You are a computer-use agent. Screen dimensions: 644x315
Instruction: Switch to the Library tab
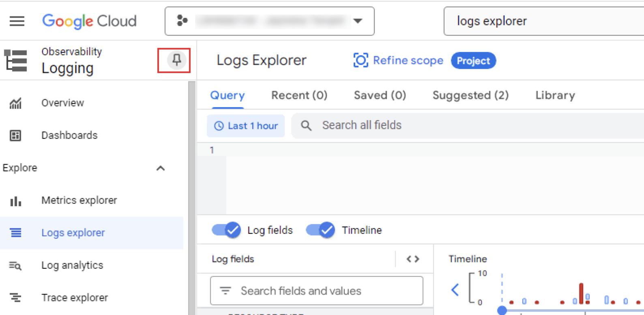(555, 95)
